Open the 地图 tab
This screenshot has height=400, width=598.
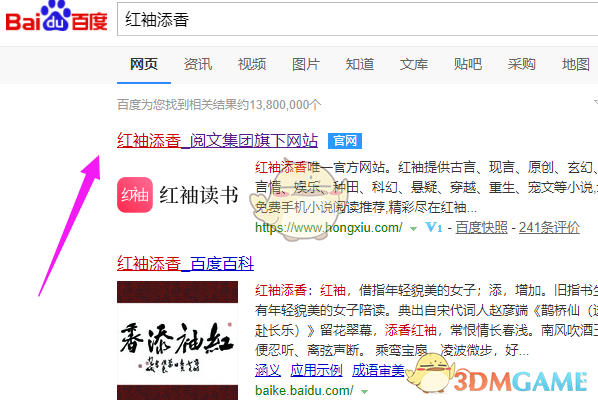click(576, 64)
